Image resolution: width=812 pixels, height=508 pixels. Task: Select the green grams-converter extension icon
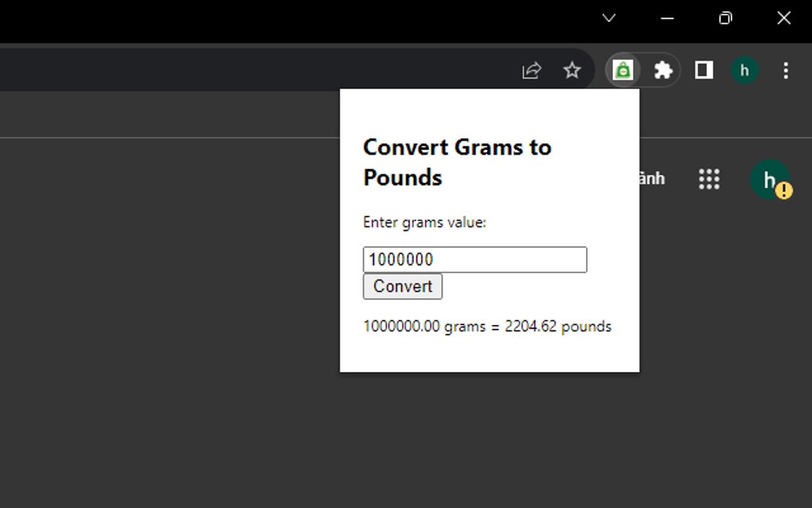pyautogui.click(x=623, y=70)
